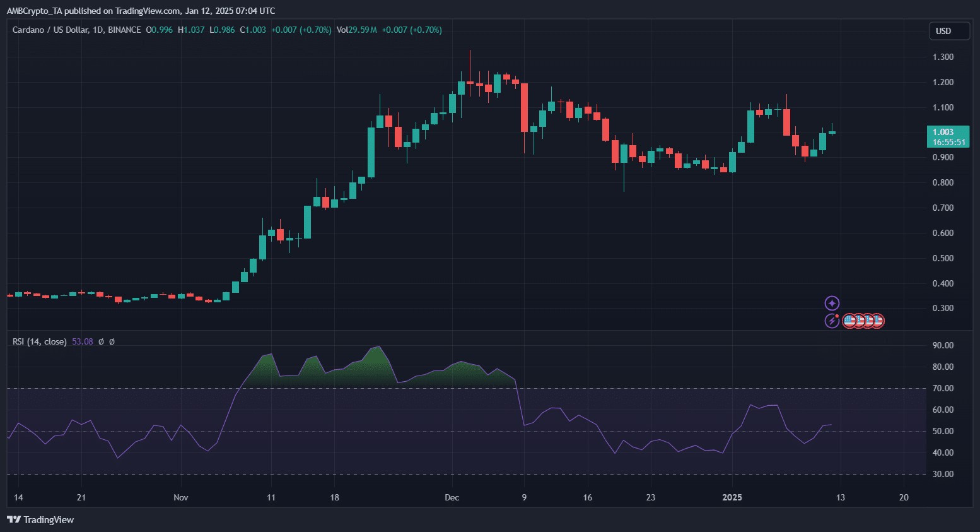Click the RSI (14, close) indicator title

(x=39, y=341)
